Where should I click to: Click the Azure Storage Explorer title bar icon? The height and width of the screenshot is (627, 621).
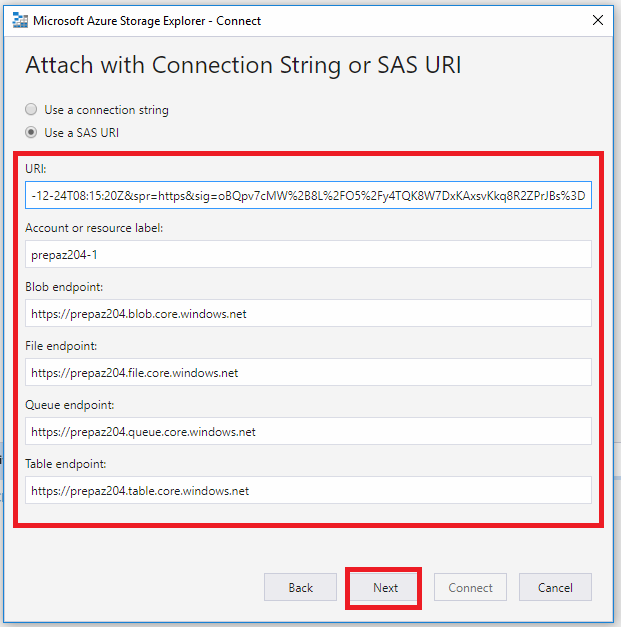(19, 19)
